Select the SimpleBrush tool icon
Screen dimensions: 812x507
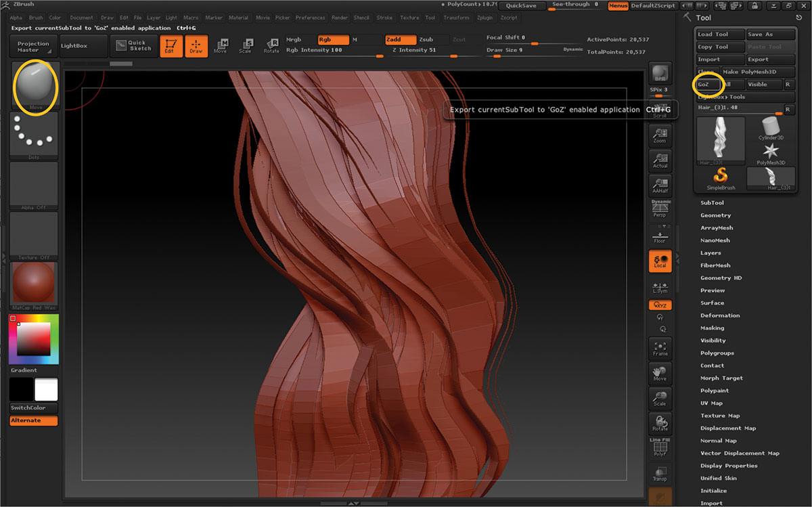(x=721, y=179)
